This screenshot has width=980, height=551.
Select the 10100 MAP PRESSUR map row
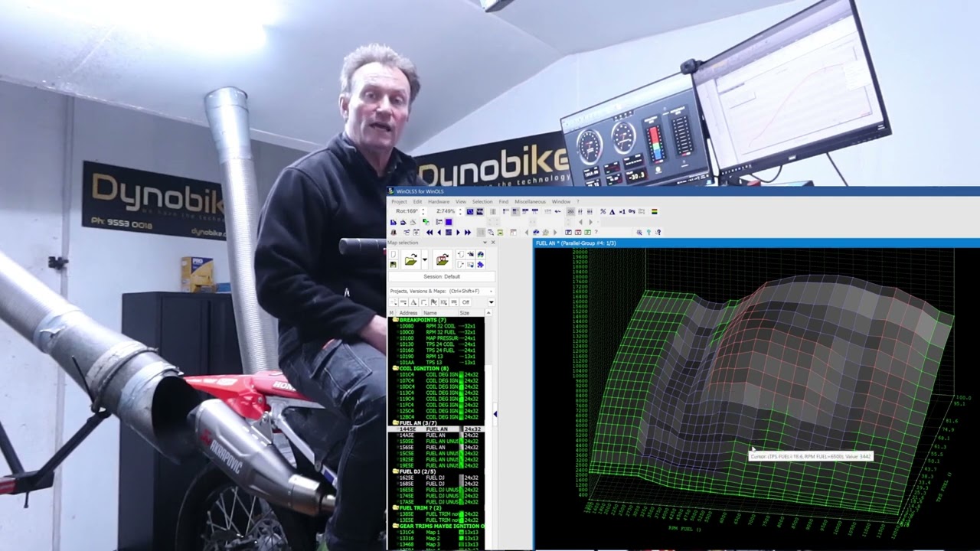click(436, 337)
